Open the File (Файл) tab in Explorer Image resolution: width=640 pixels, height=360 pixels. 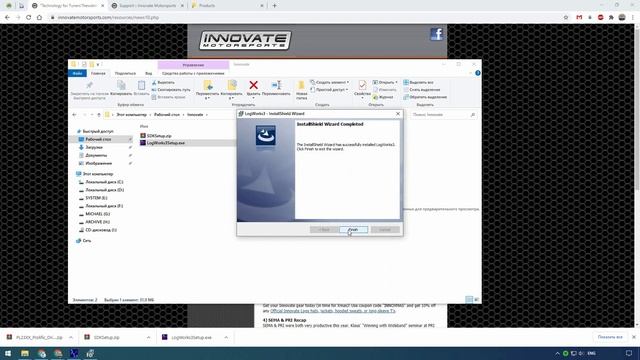pyautogui.click(x=78, y=73)
